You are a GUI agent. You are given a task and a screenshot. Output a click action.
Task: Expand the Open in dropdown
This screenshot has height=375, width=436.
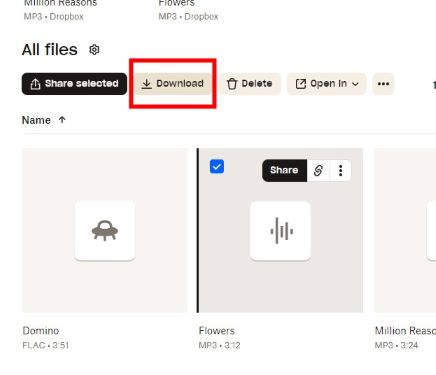pyautogui.click(x=327, y=84)
